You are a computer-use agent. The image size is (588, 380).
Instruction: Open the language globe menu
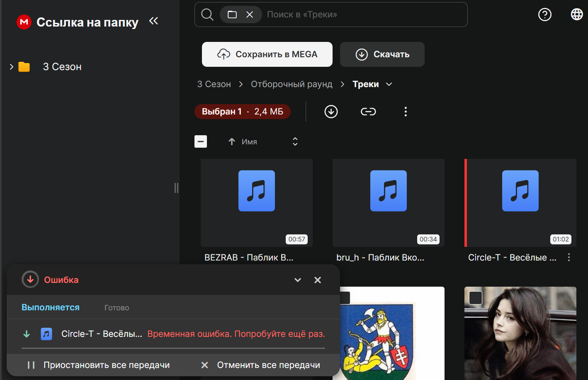click(x=577, y=14)
